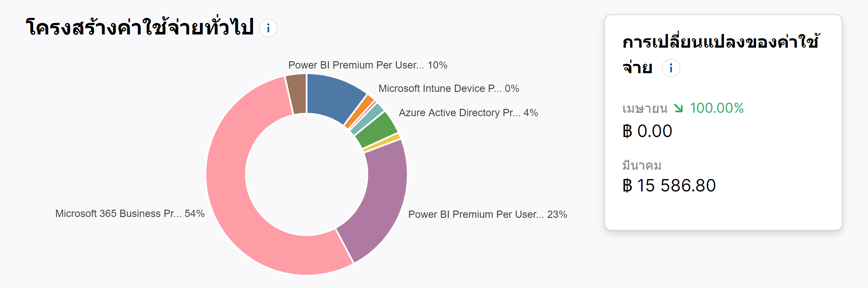Click the 100.00% change percentage
This screenshot has height=288, width=868.
[717, 108]
